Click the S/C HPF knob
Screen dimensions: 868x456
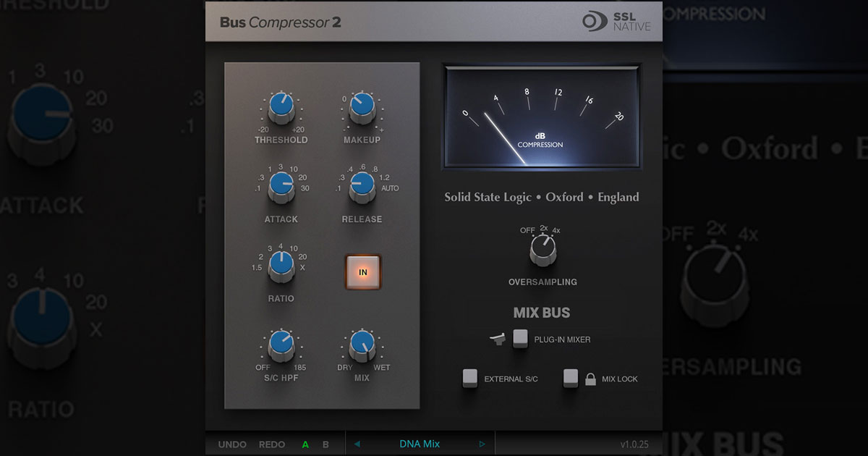coord(281,345)
